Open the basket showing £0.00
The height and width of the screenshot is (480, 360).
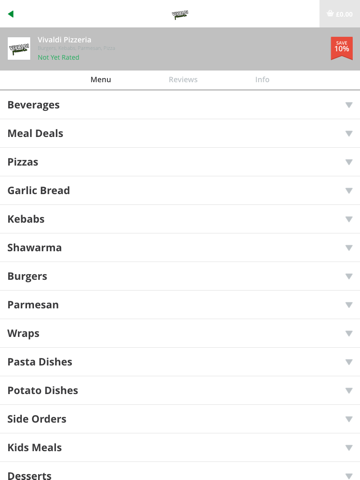340,14
